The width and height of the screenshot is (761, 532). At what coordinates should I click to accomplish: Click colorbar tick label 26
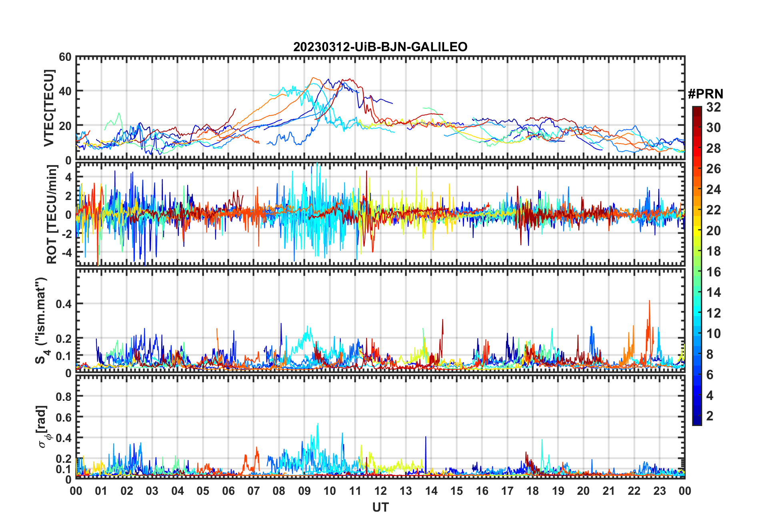click(713, 169)
